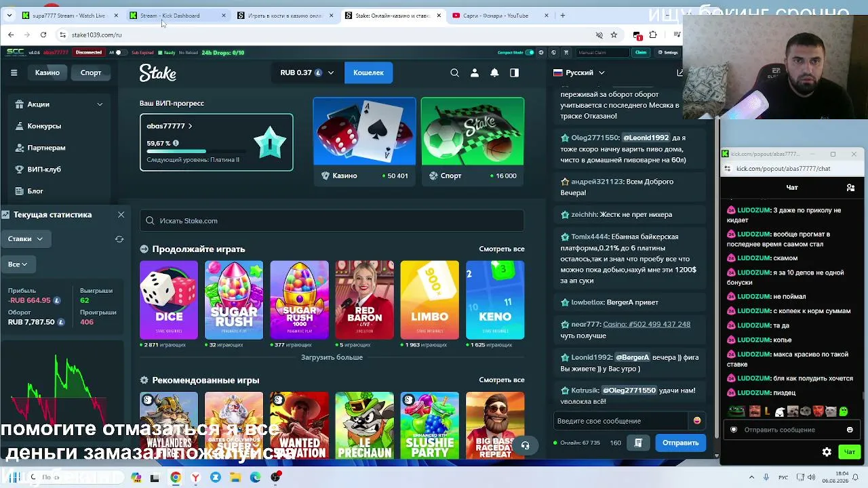Open the Русский chat language dropdown
This screenshot has width=868, height=488.
click(x=579, y=73)
